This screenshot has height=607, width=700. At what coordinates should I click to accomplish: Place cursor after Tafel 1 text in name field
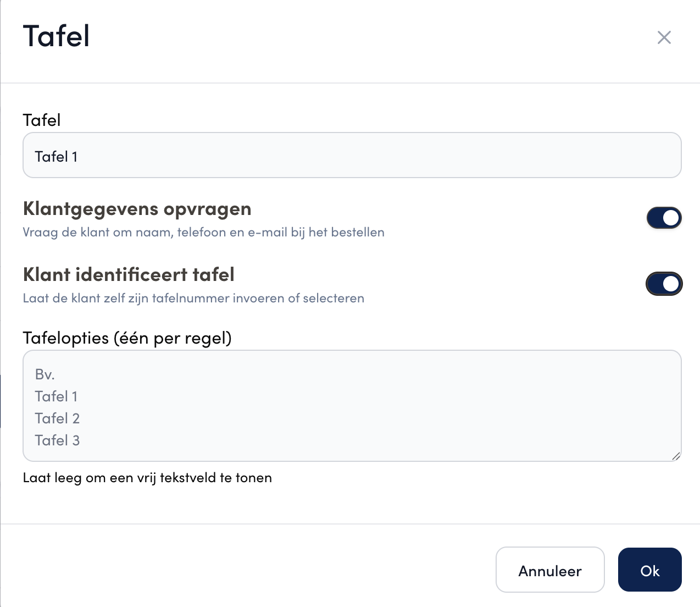click(x=79, y=157)
